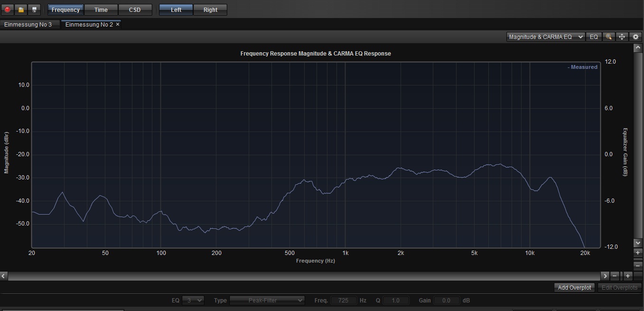Open the Magnitude & CARMA EQ dropdown
Viewport: 644px width, 311px height.
(545, 37)
